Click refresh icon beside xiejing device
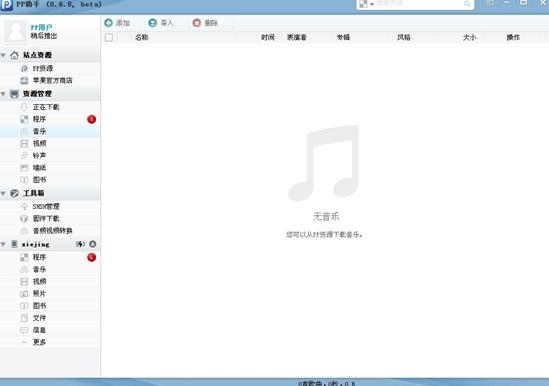The image size is (549, 386). (x=93, y=244)
